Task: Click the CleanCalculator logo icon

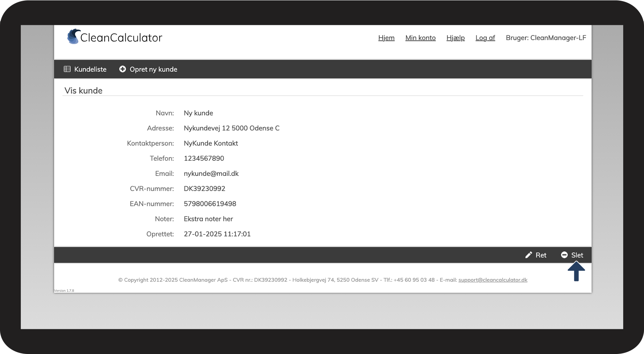Action: [74, 36]
